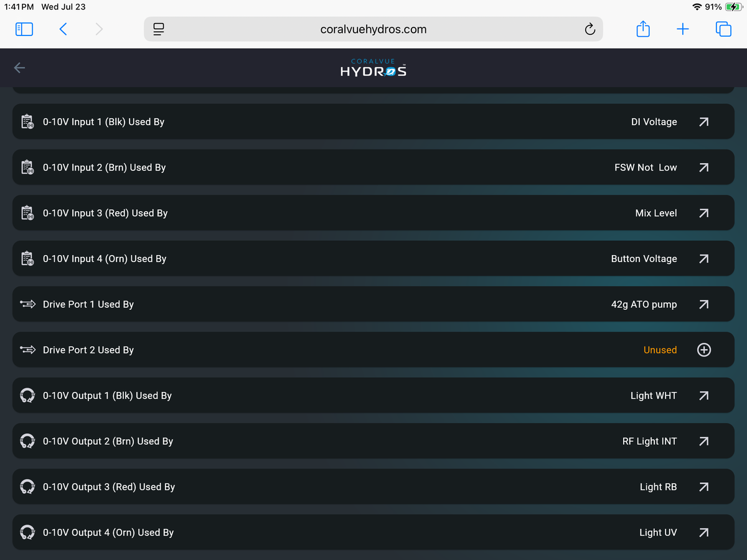
Task: Click the 0-10V Output 3 (Red) icon
Action: 27,487
